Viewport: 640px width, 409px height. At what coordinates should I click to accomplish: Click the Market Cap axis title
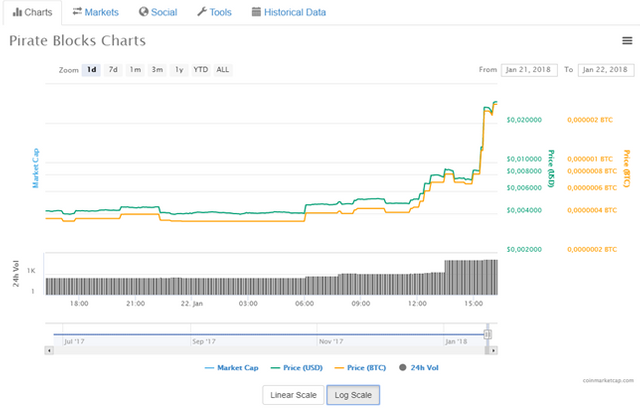36,168
